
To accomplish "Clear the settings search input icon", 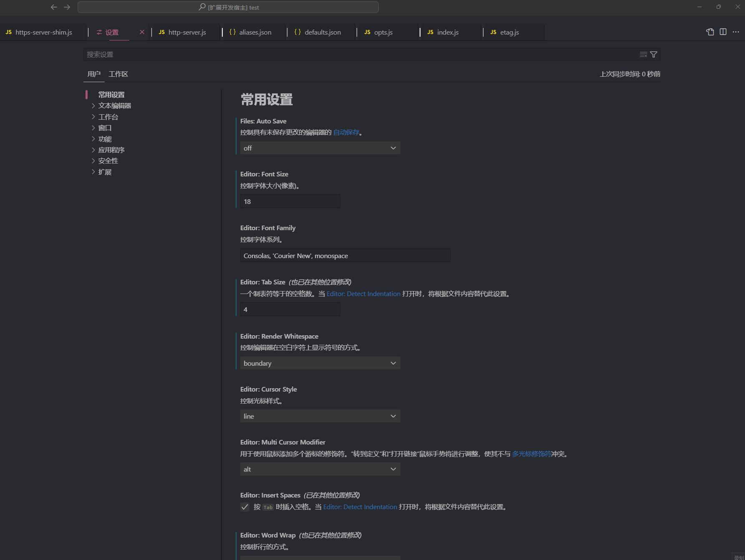I will click(x=644, y=55).
